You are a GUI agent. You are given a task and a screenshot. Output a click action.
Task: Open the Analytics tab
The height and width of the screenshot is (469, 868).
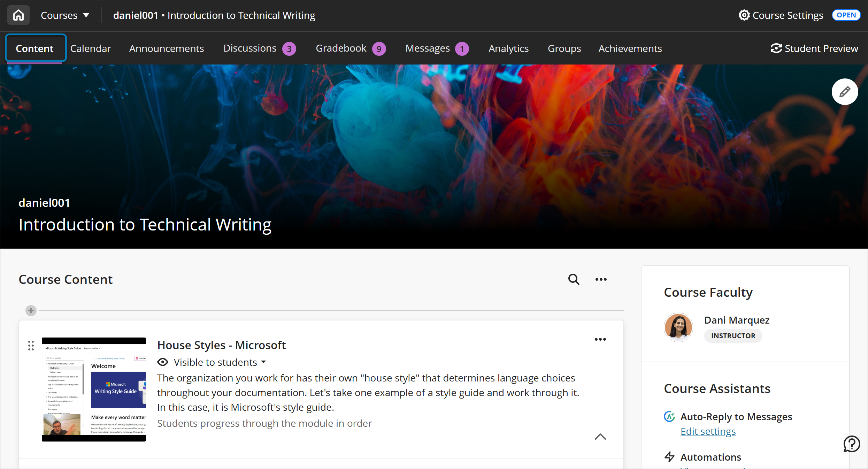pyautogui.click(x=508, y=48)
